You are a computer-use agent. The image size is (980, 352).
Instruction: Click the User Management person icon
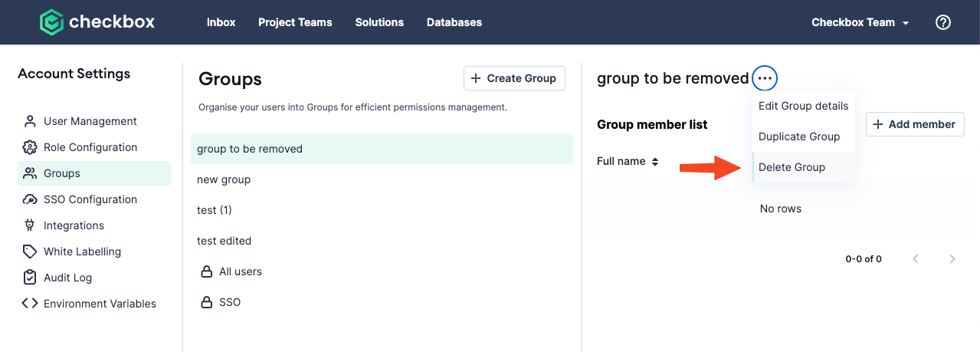click(x=30, y=121)
